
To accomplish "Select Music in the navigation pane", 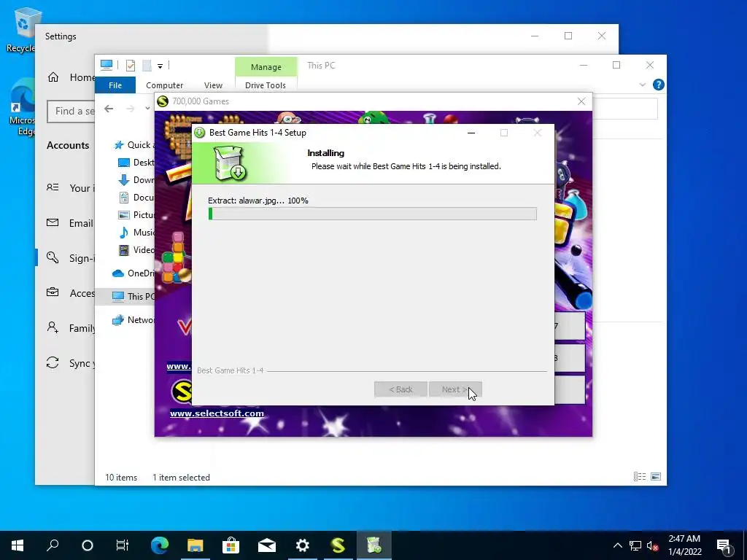I will coord(136,233).
